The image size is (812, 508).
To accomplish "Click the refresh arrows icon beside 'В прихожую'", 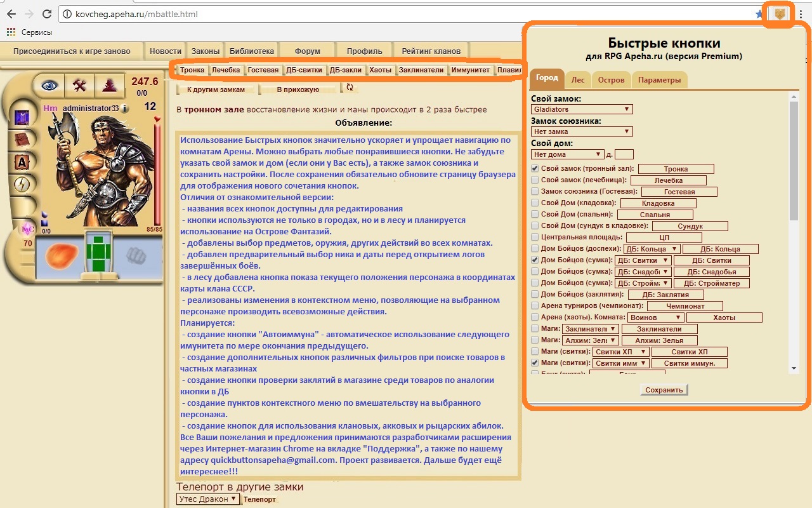I will pyautogui.click(x=349, y=88).
